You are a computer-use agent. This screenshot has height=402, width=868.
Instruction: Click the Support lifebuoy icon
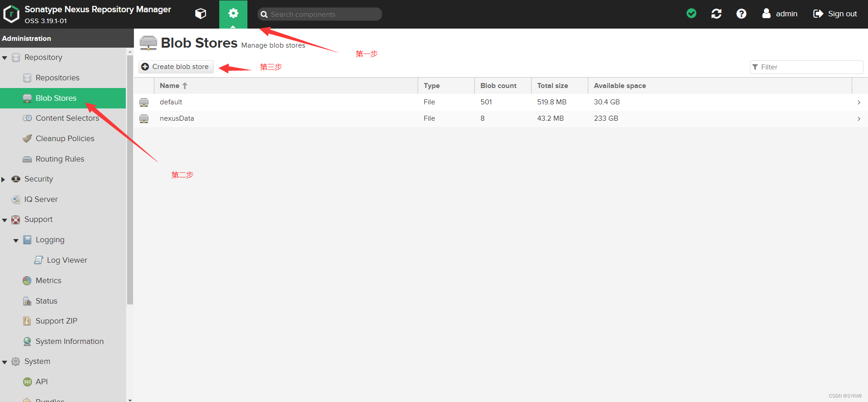click(x=16, y=220)
